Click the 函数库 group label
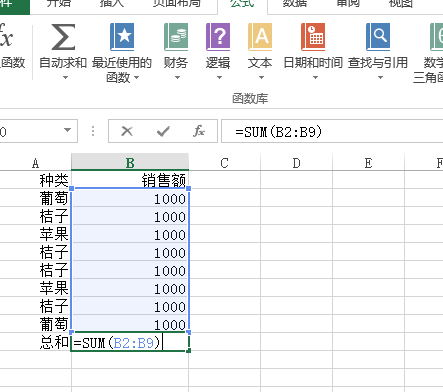 (250, 98)
